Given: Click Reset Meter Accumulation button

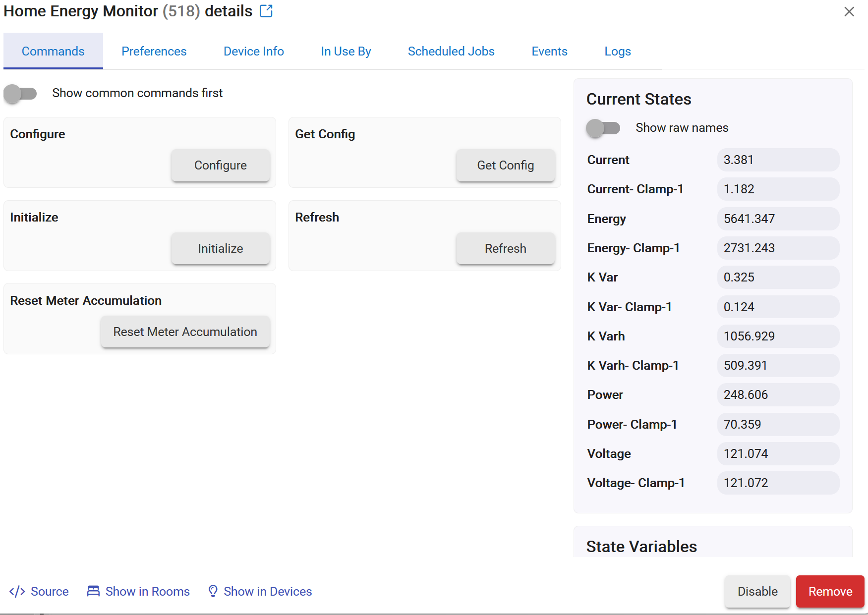Looking at the screenshot, I should point(185,332).
